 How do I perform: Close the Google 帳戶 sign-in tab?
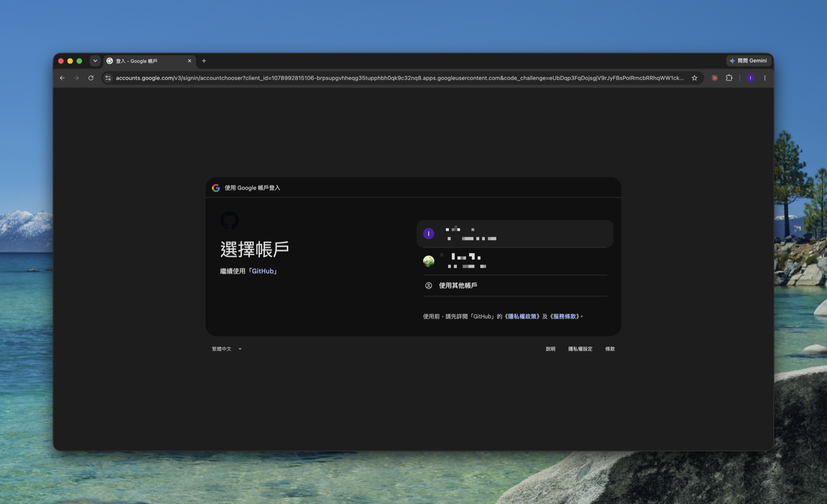189,61
